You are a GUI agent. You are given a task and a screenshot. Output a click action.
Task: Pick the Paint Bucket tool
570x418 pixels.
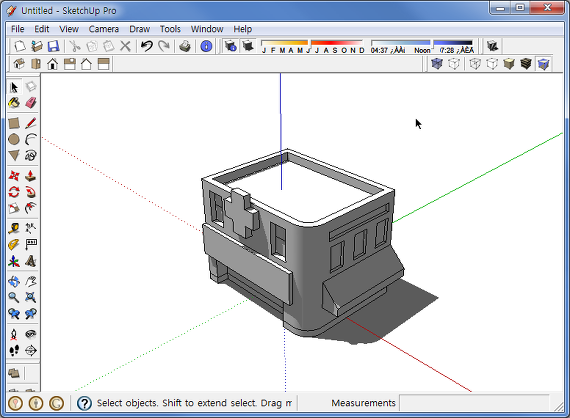(x=14, y=103)
